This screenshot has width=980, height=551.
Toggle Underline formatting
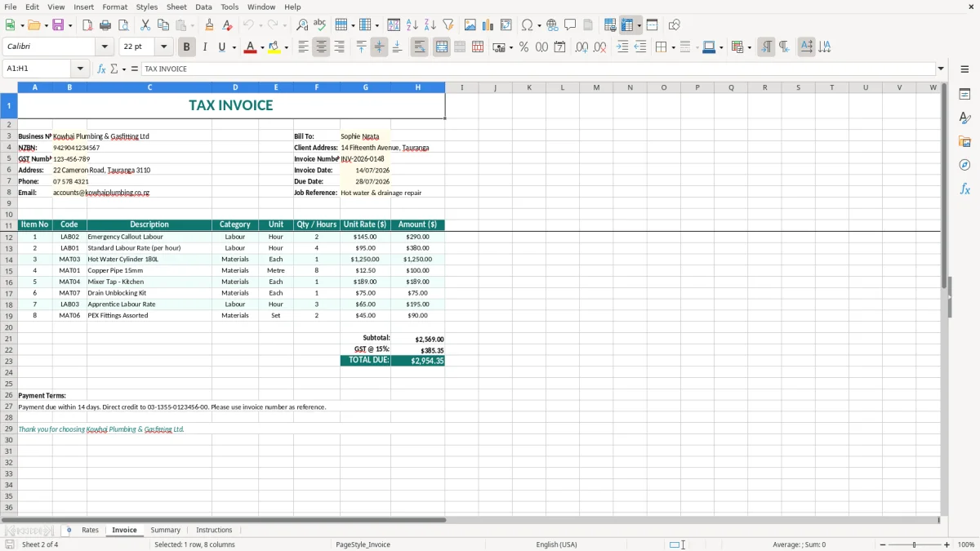222,47
